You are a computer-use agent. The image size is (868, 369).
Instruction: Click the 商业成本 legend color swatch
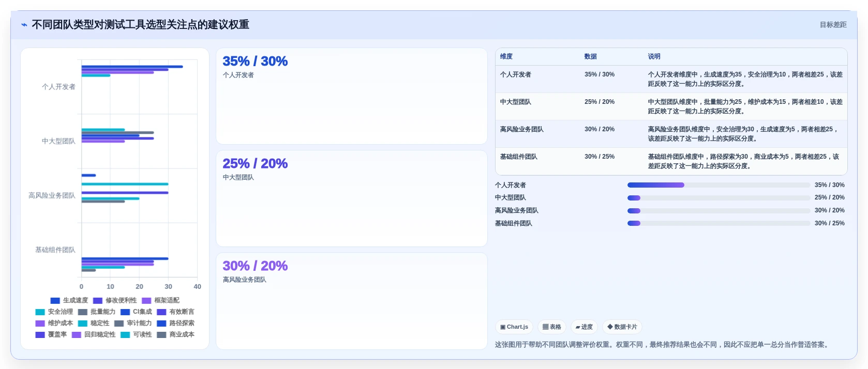click(x=161, y=334)
